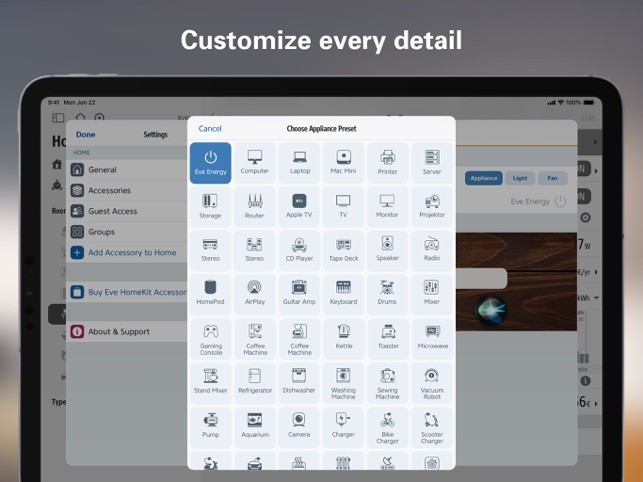Screen dimensions: 643x482
Task: Switch type to Appliance
Action: click(483, 178)
